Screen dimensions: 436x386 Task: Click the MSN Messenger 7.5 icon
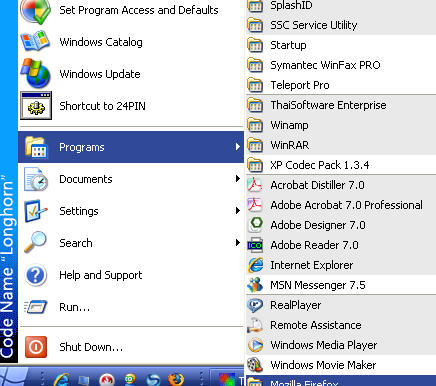click(255, 285)
